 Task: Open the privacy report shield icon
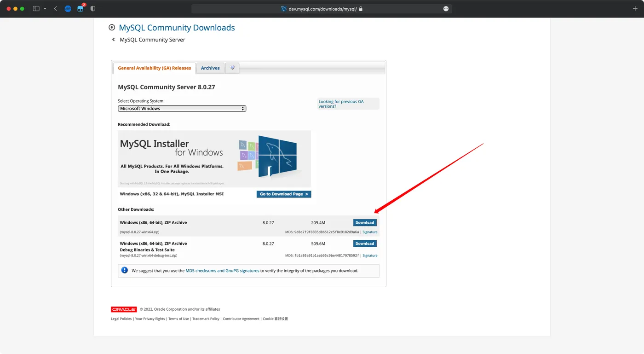[93, 9]
